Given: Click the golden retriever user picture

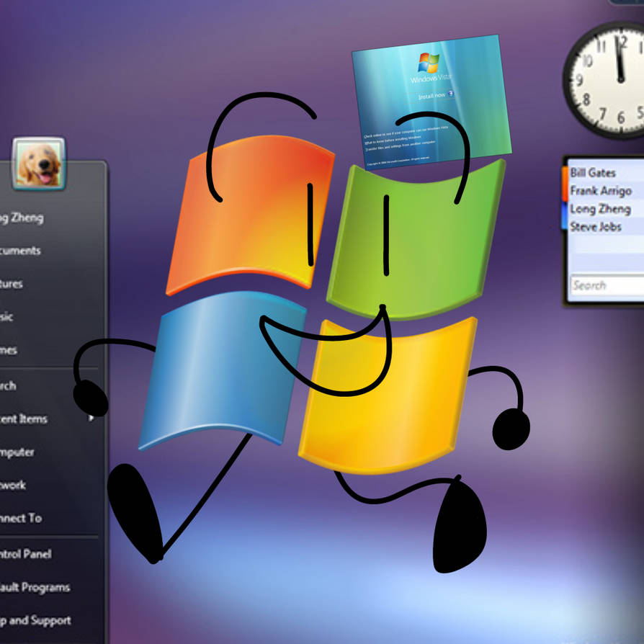Looking at the screenshot, I should [x=39, y=164].
